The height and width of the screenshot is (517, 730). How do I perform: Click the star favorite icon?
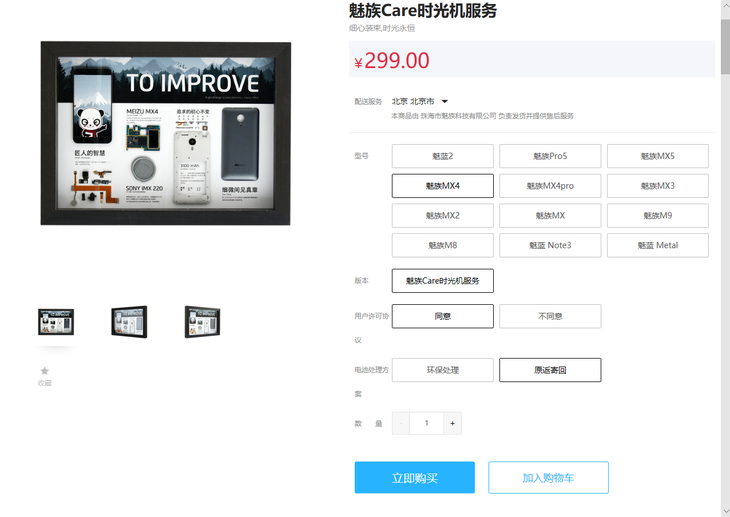[45, 371]
